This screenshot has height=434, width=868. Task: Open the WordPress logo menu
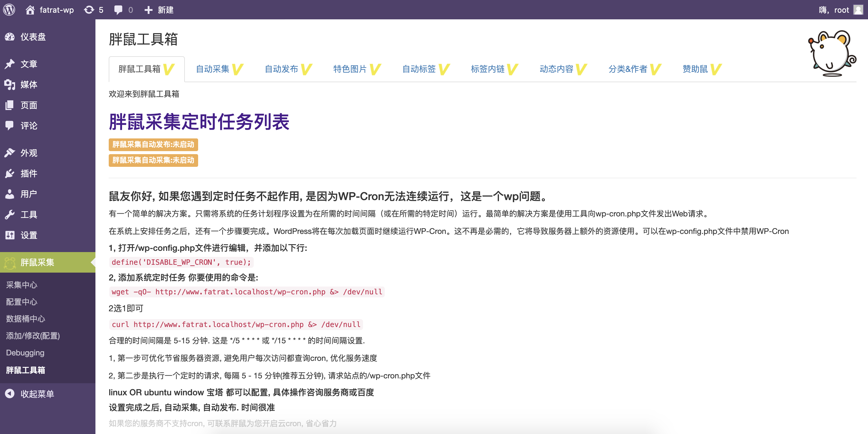pyautogui.click(x=9, y=9)
